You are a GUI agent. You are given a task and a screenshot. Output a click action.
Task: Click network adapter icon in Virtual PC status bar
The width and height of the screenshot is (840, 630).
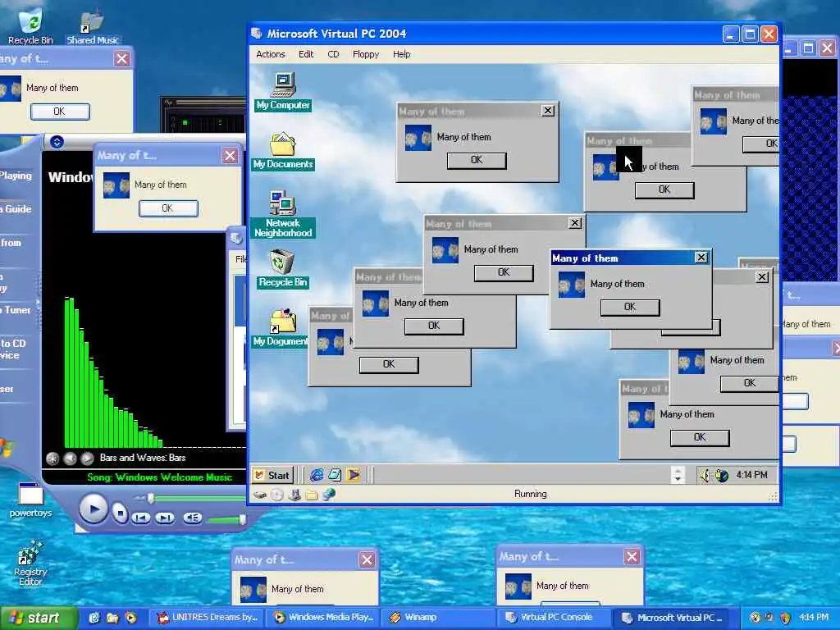pyautogui.click(x=329, y=495)
